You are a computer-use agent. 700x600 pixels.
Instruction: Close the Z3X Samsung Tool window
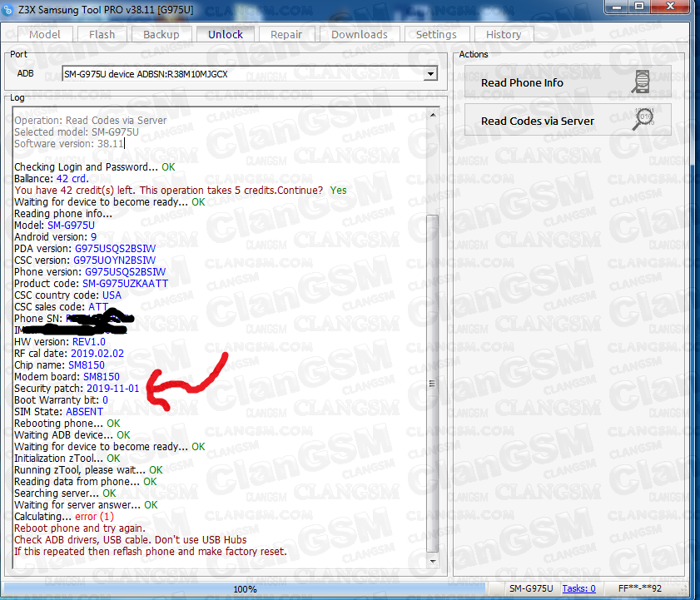(670, 7)
